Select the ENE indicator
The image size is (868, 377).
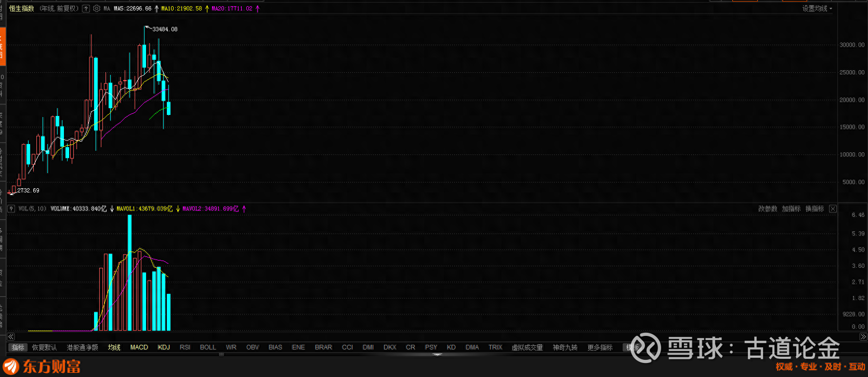298,347
